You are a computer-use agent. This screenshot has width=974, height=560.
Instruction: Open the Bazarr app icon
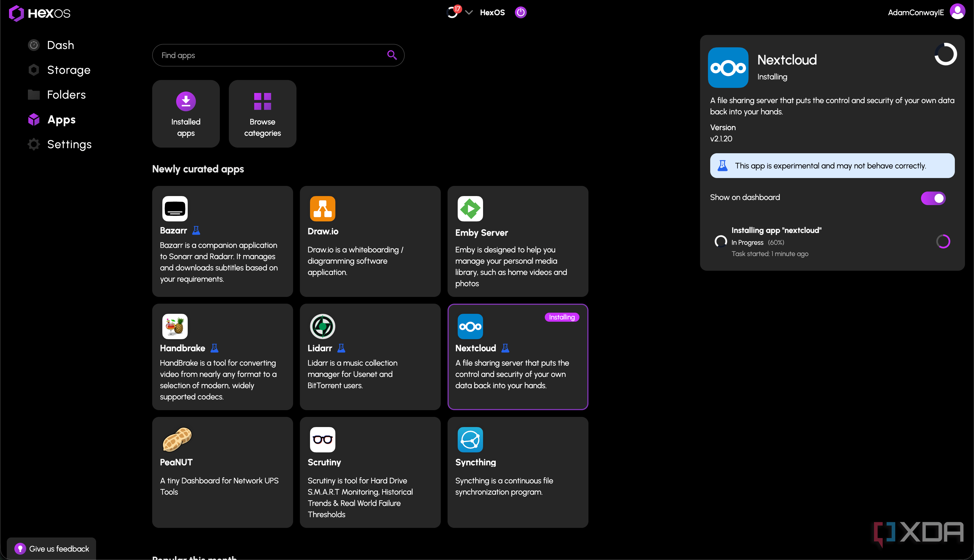coord(175,208)
